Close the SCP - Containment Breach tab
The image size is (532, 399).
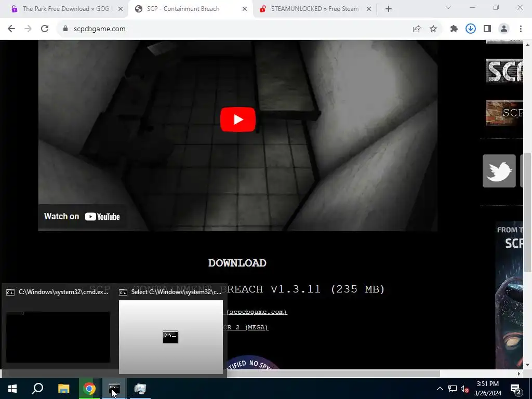point(245,9)
